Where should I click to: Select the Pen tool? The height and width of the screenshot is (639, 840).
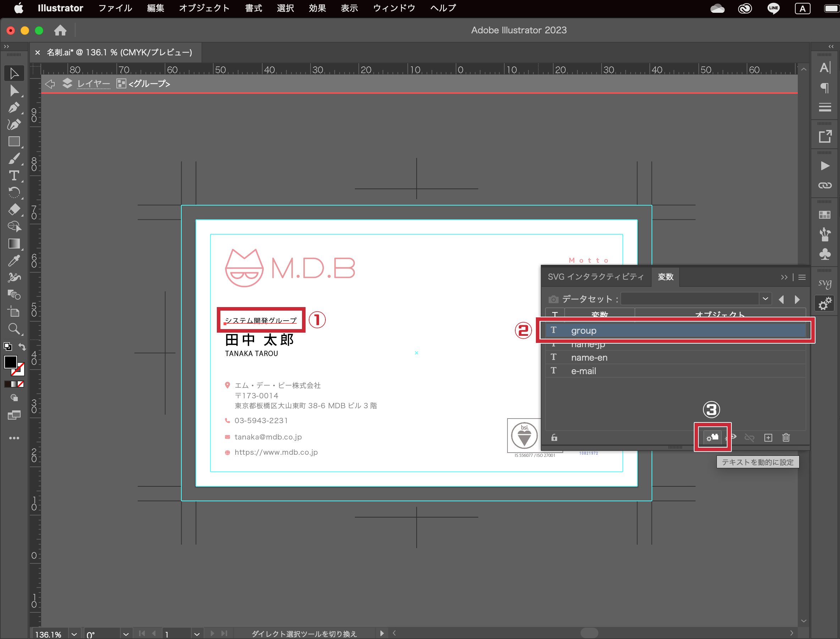tap(14, 108)
